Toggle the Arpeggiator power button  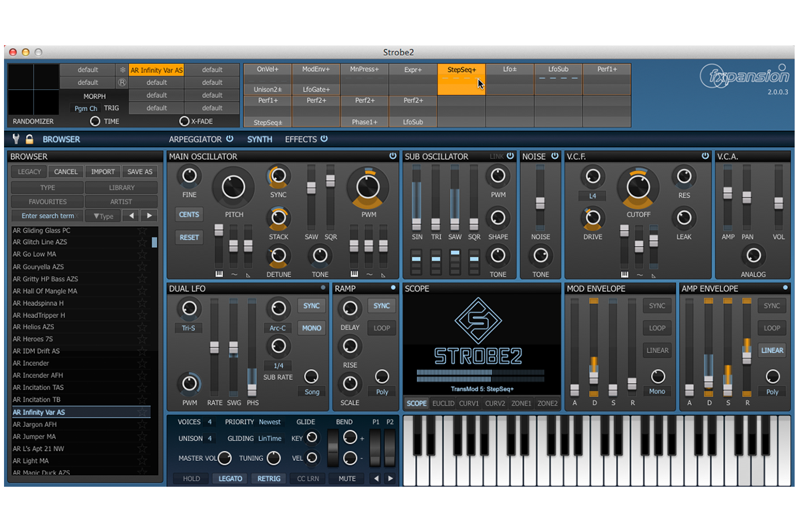(x=229, y=139)
